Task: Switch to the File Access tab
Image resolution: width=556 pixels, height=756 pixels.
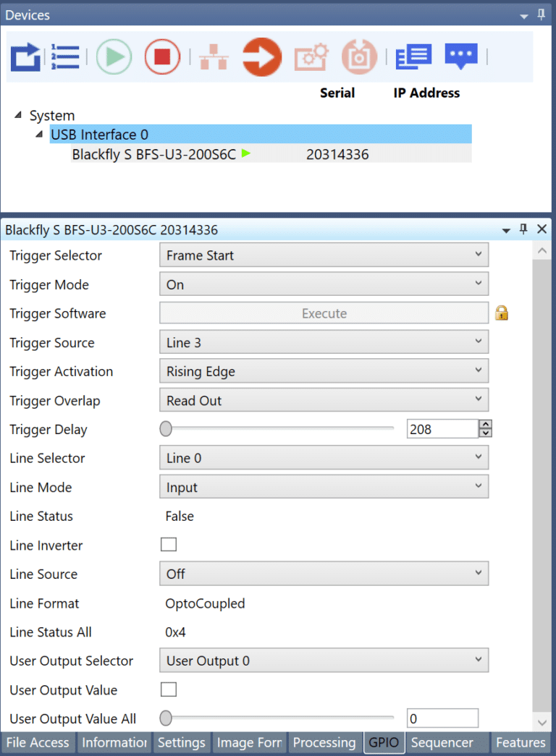Action: pyautogui.click(x=38, y=742)
